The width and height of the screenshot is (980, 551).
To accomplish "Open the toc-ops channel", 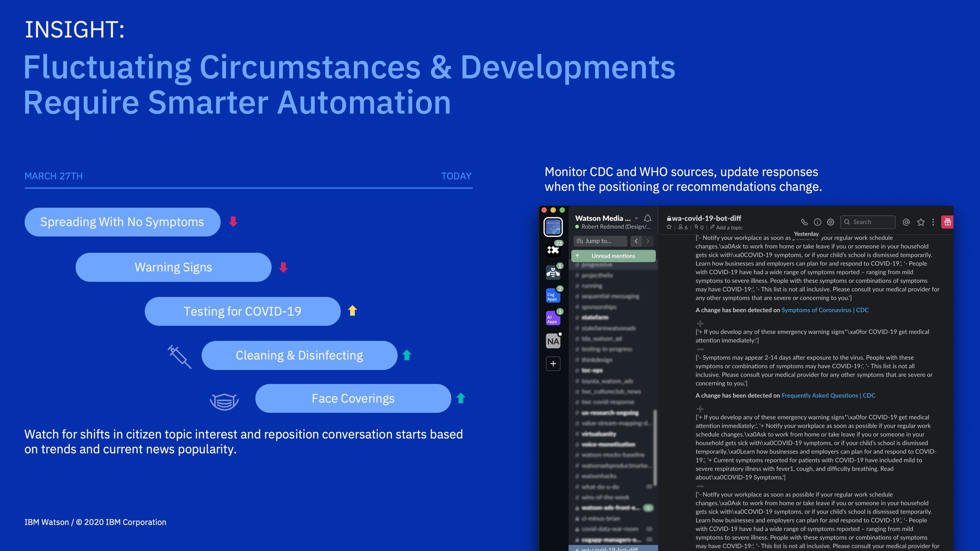I will [592, 370].
